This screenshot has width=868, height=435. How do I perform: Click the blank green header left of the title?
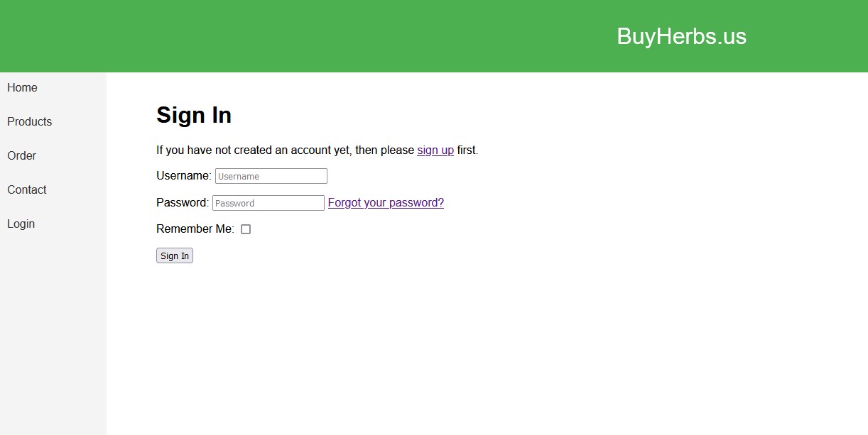point(284,36)
